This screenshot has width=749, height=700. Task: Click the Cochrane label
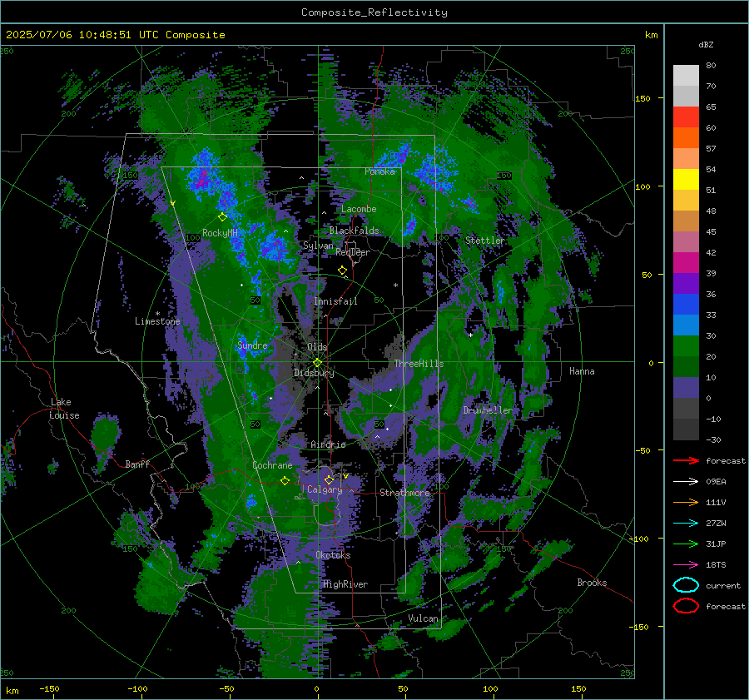[272, 465]
